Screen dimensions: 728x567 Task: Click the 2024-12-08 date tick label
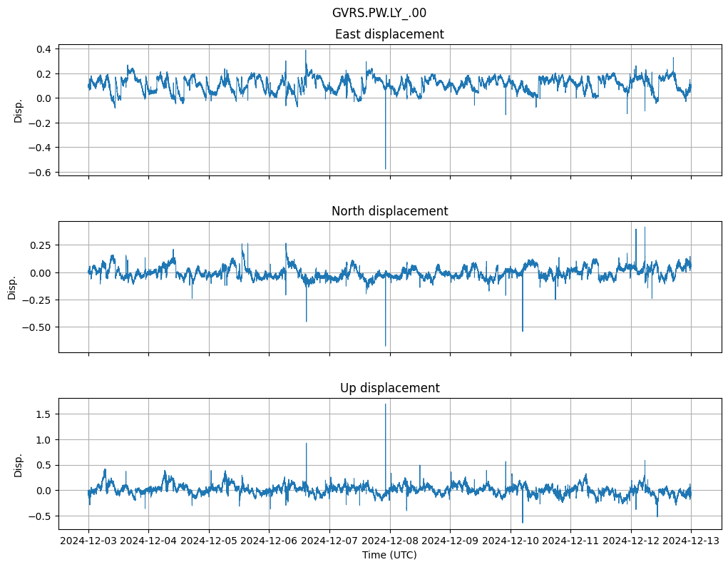click(x=390, y=541)
